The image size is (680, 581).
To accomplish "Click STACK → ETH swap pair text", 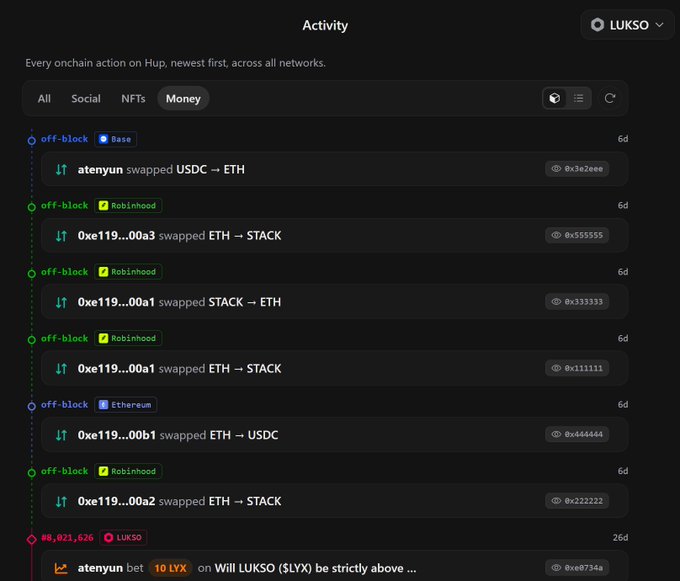I will (245, 302).
